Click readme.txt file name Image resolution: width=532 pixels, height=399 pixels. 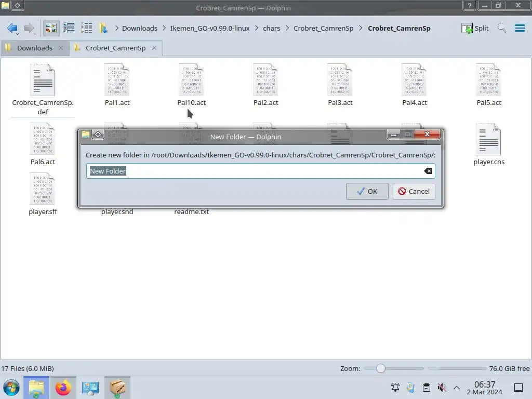pyautogui.click(x=191, y=212)
